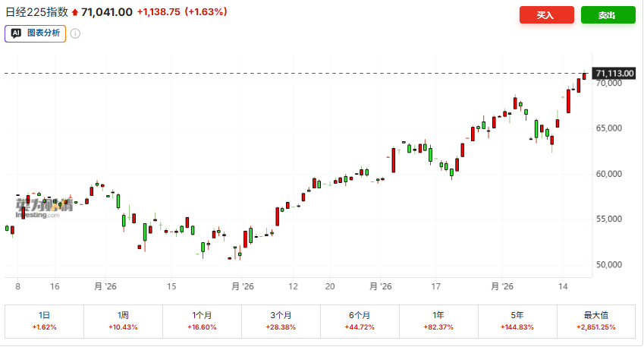Click the 65,000 price axis label
The image size is (644, 347).
pyautogui.click(x=609, y=128)
